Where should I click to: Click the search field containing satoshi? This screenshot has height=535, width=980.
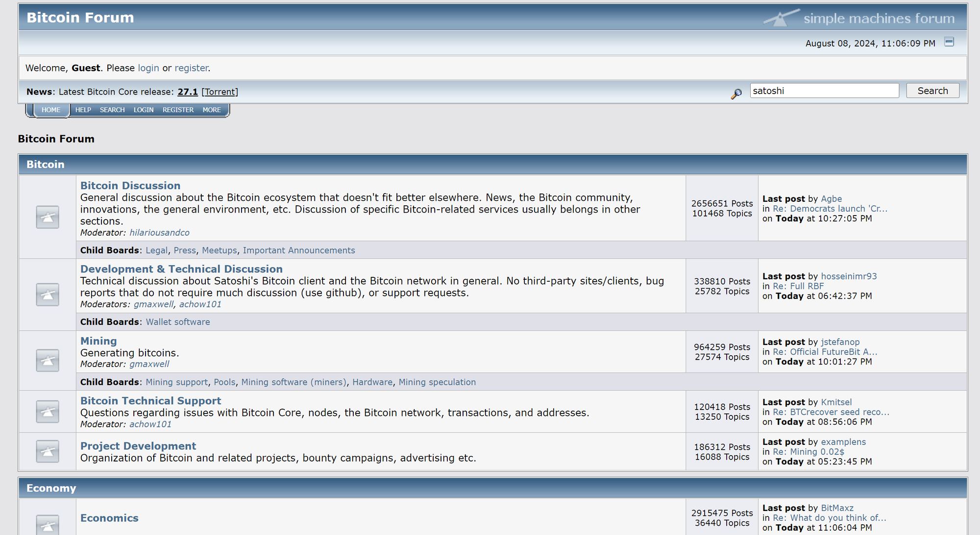[824, 91]
